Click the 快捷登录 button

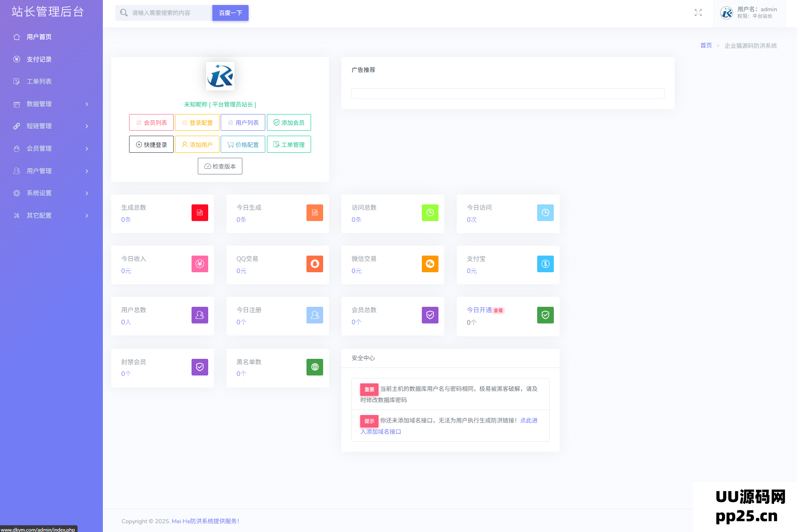151,145
